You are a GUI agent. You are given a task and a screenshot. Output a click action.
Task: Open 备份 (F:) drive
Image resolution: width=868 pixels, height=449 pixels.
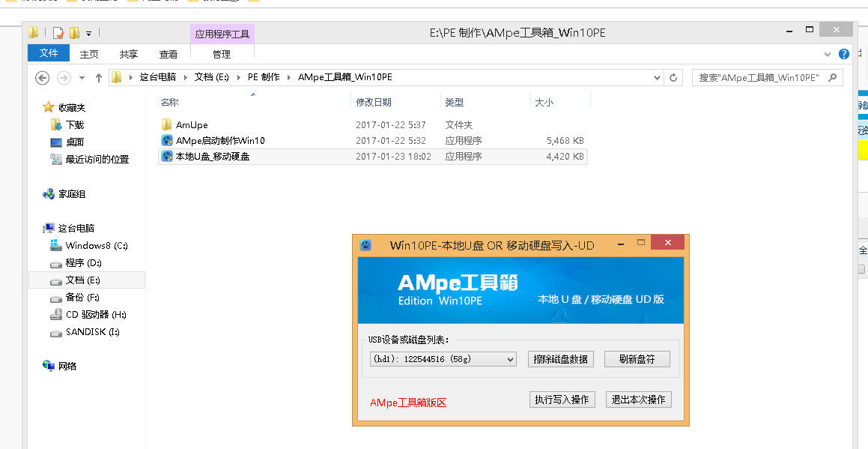82,297
